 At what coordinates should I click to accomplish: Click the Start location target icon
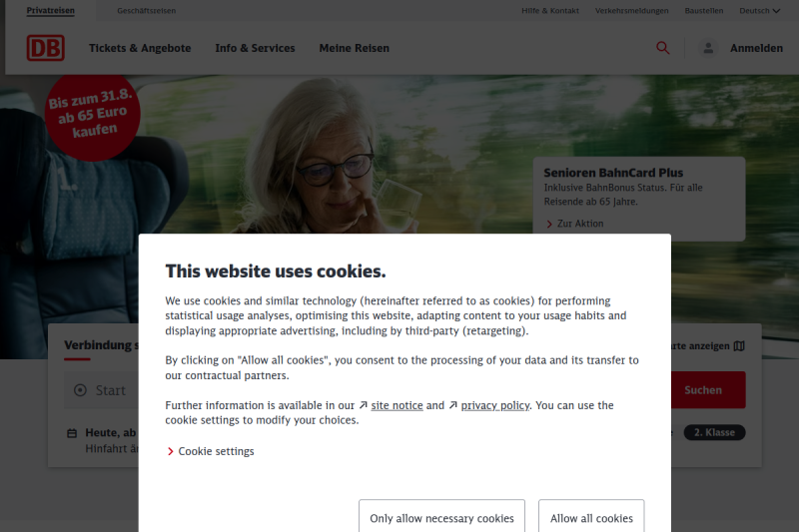(x=80, y=390)
